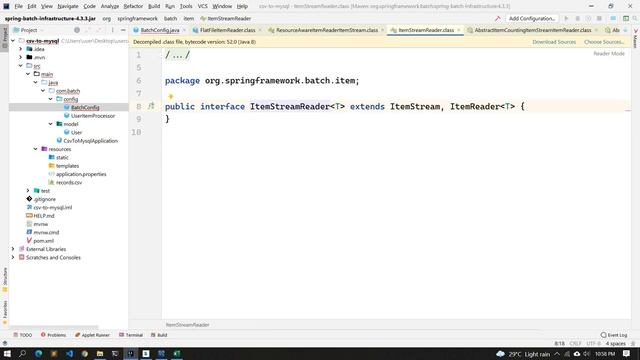Select UserItemProcessor in project tree
The image size is (640, 360).
tap(93, 116)
